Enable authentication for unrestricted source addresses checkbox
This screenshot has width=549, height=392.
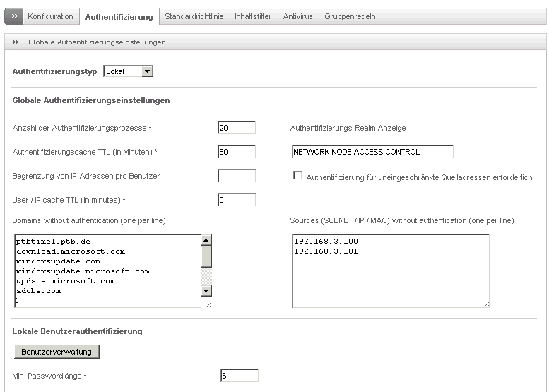[x=297, y=175]
